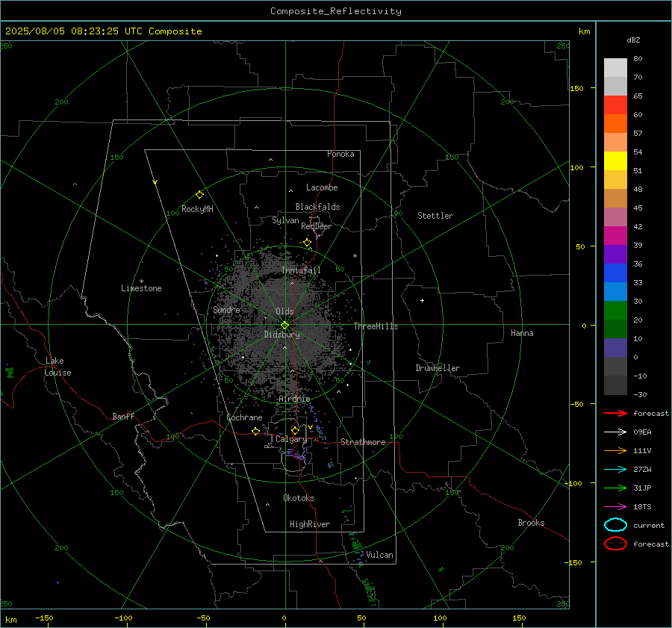Image resolution: width=672 pixels, height=628 pixels.
Task: Click the HighRiver label
Action: point(310,524)
